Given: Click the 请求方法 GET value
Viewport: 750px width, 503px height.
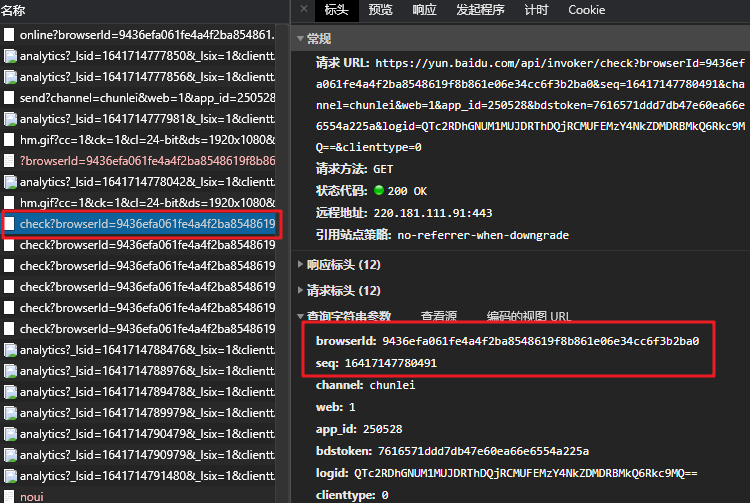Looking at the screenshot, I should click(x=383, y=169).
